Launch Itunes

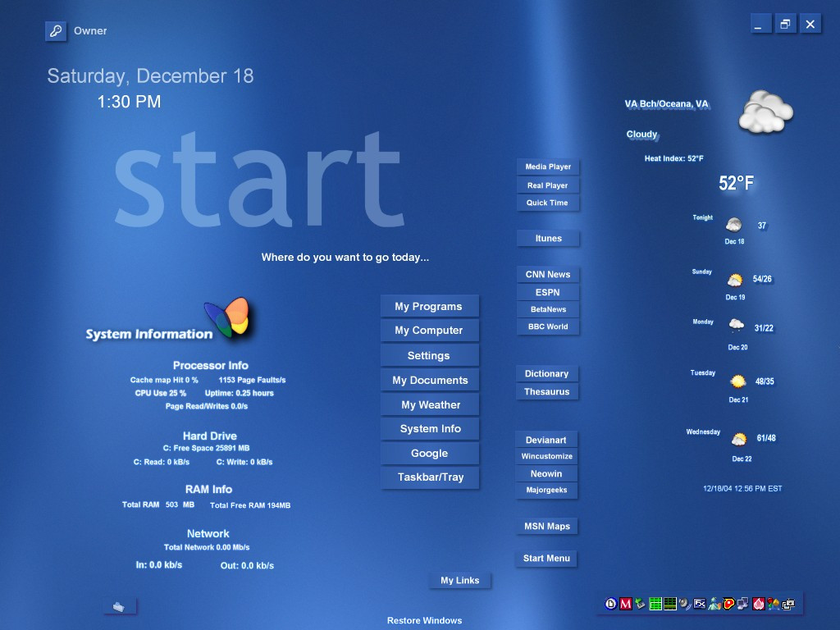(x=548, y=239)
